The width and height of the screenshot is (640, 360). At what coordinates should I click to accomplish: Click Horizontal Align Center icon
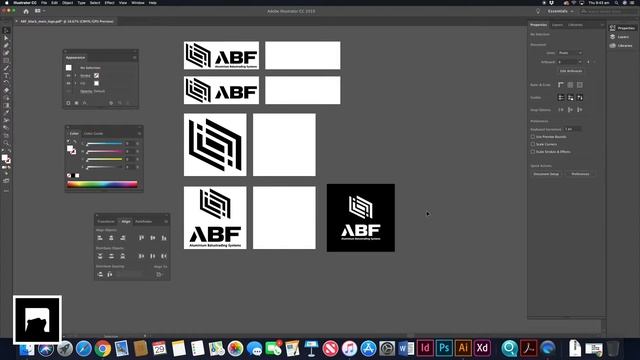[x=111, y=238]
